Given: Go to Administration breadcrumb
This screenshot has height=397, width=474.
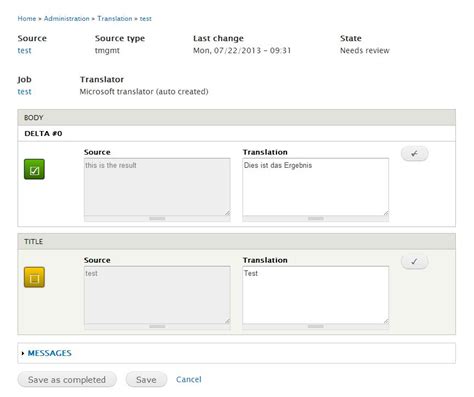Looking at the screenshot, I should [x=67, y=19].
